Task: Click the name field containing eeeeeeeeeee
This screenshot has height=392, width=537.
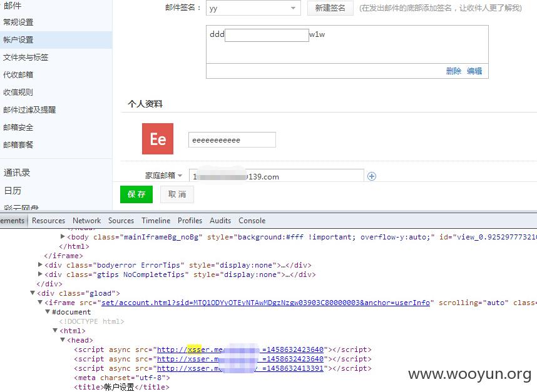Action: pos(232,140)
